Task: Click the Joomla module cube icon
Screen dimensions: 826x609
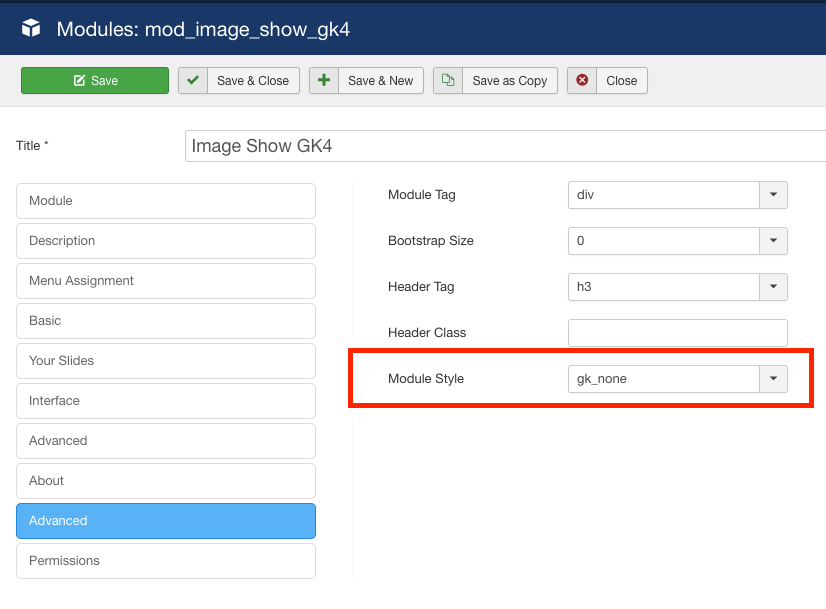Action: [x=30, y=29]
